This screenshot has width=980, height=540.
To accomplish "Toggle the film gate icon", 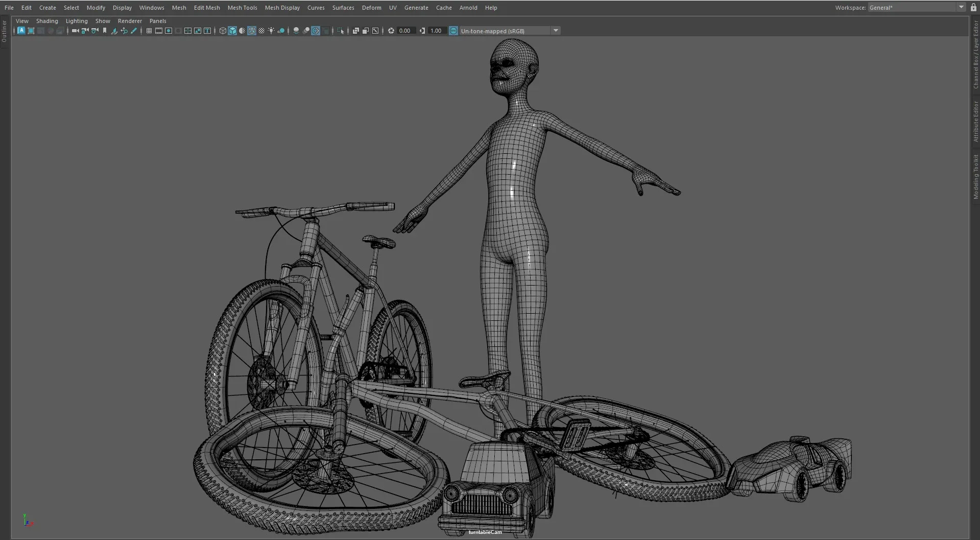I will (159, 31).
